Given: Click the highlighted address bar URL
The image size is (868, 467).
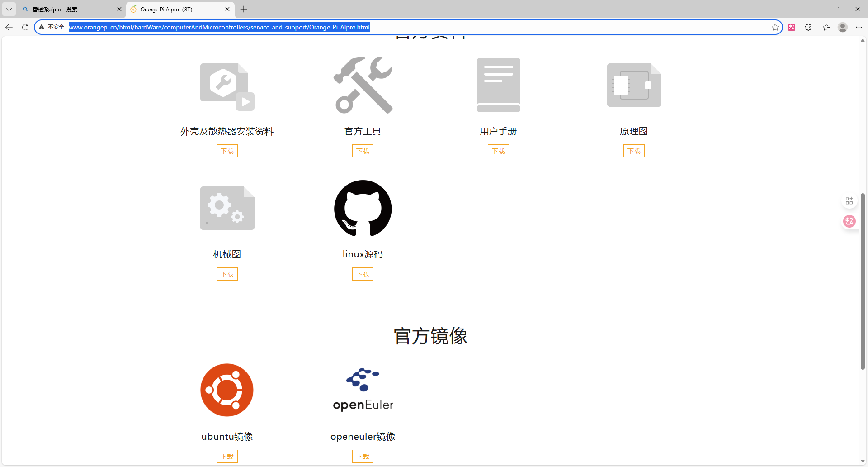Looking at the screenshot, I should tap(219, 27).
